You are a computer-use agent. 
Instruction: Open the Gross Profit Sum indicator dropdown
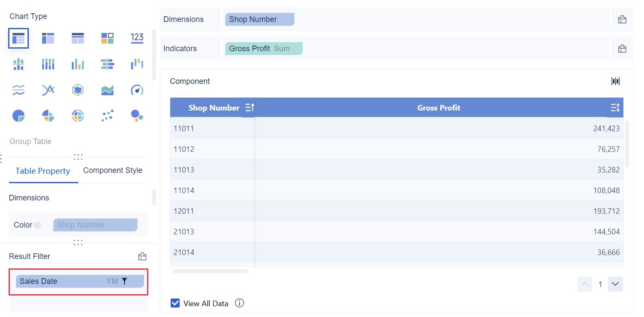coord(264,49)
